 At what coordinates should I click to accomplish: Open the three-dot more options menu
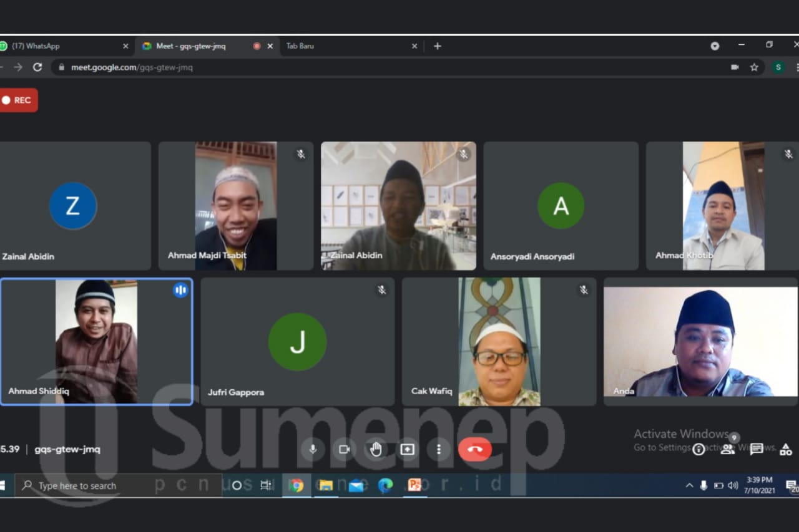point(439,449)
